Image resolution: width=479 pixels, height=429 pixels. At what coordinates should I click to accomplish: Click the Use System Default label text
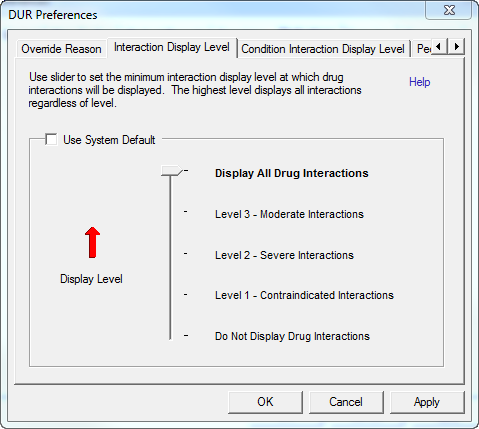click(109, 140)
